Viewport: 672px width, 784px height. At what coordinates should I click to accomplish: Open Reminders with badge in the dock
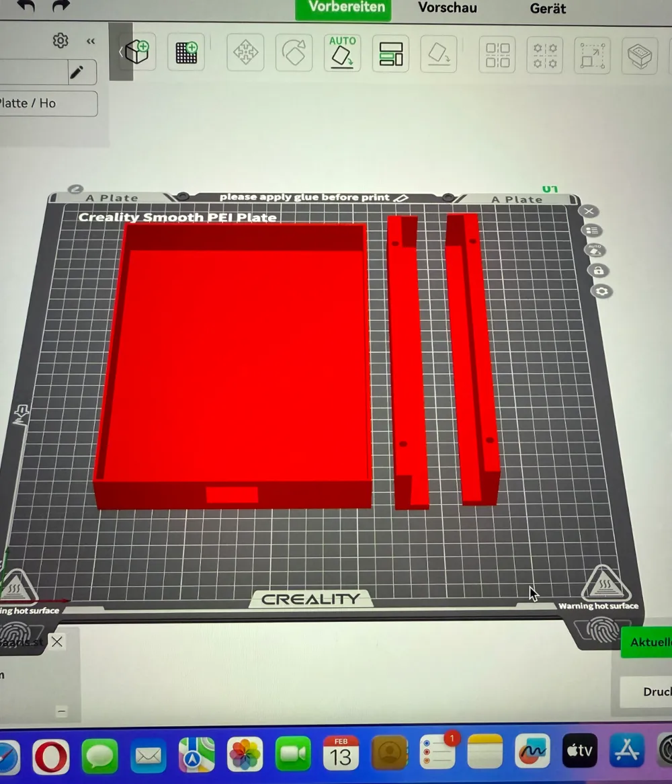[437, 752]
